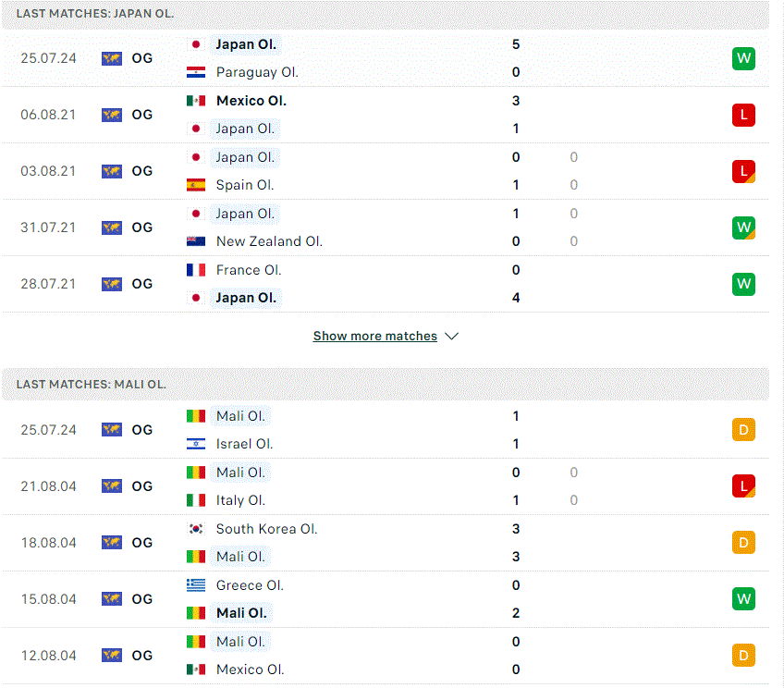
Task: Click the Paraguay Ol. flag icon
Action: pyautogui.click(x=195, y=72)
